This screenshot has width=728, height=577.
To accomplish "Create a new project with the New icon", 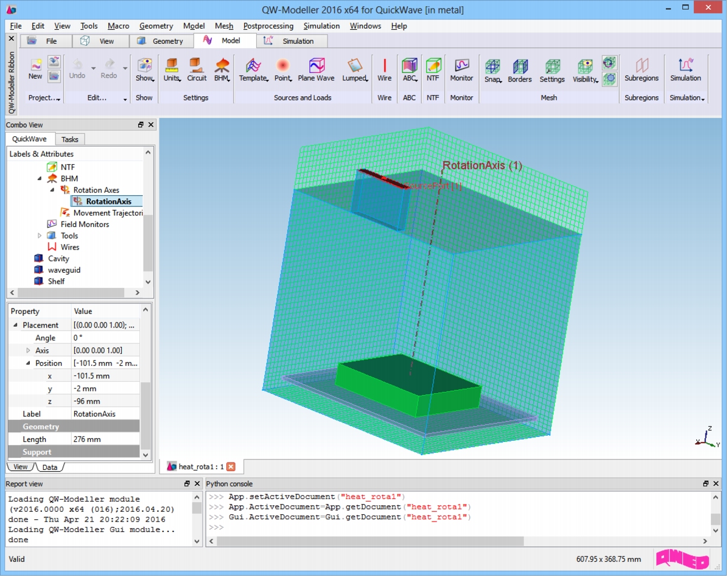I will 35,69.
